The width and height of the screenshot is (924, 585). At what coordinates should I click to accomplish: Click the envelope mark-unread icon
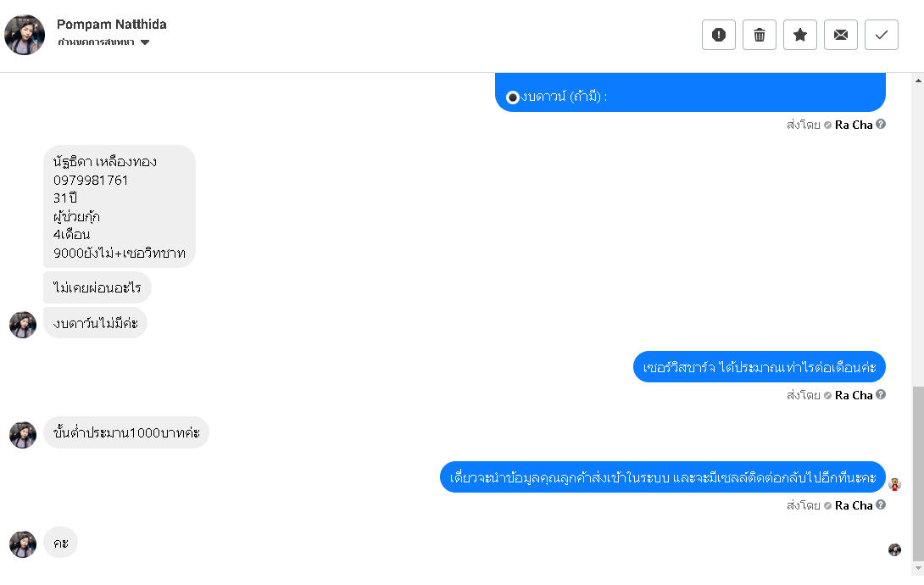(x=841, y=35)
